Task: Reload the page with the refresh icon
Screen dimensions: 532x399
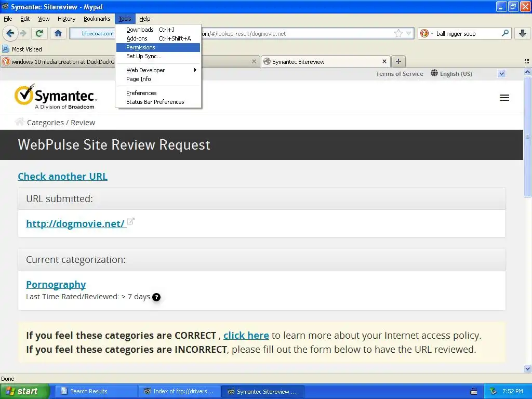Action: 39,33
